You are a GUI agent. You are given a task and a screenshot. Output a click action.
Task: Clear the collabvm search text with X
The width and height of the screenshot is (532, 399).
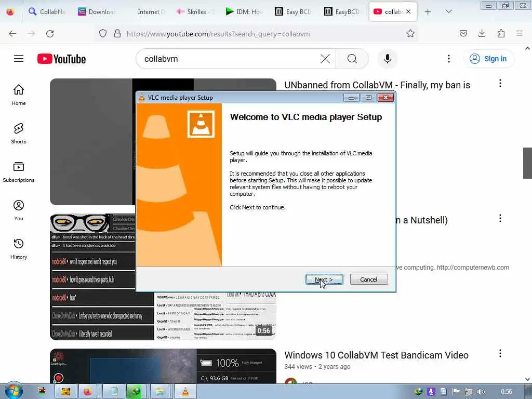[325, 59]
